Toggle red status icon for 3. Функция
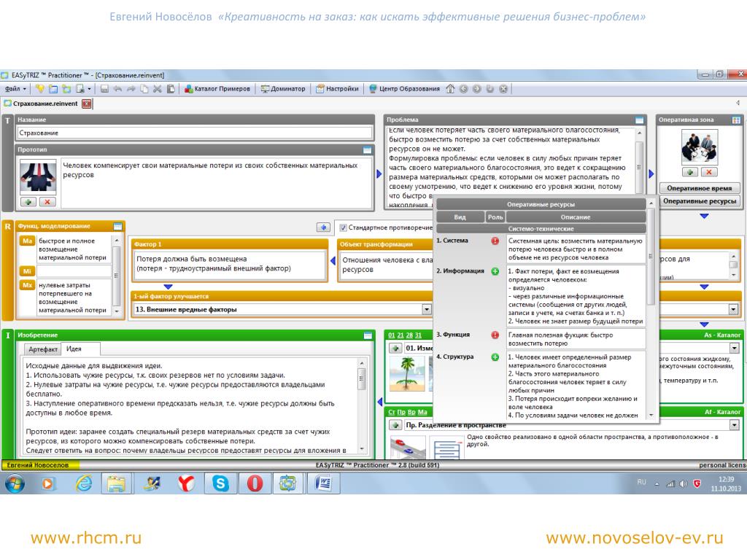Screen dimensions: 747x560 pyautogui.click(x=495, y=335)
